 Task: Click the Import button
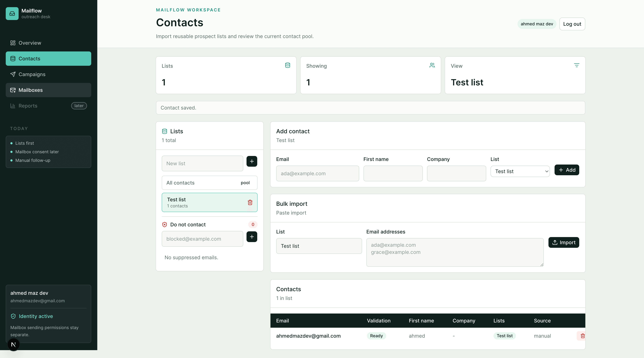point(564,242)
